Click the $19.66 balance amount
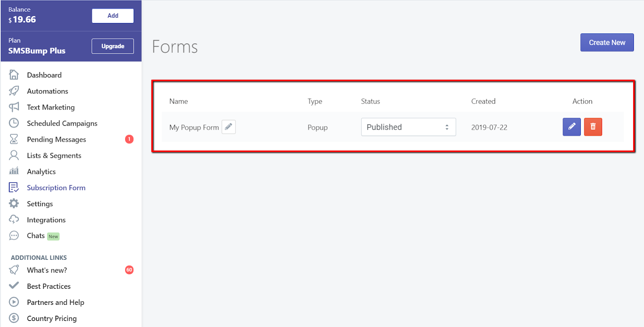Screen dimensions: 644x327 pyautogui.click(x=22, y=19)
